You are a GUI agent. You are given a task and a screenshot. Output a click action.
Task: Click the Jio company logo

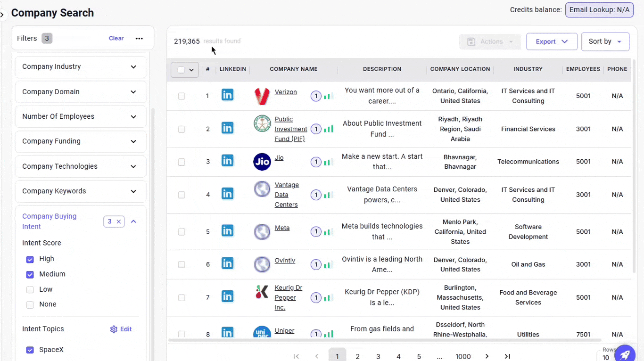[262, 162]
